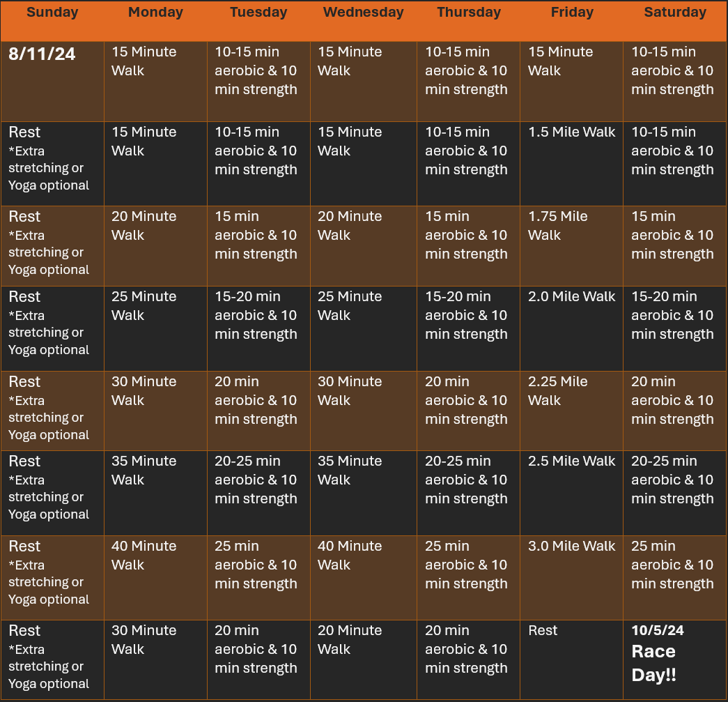The height and width of the screenshot is (702, 728).
Task: Select Monday's 20 Minute Walk in 1.75 Mile row
Action: pos(155,246)
